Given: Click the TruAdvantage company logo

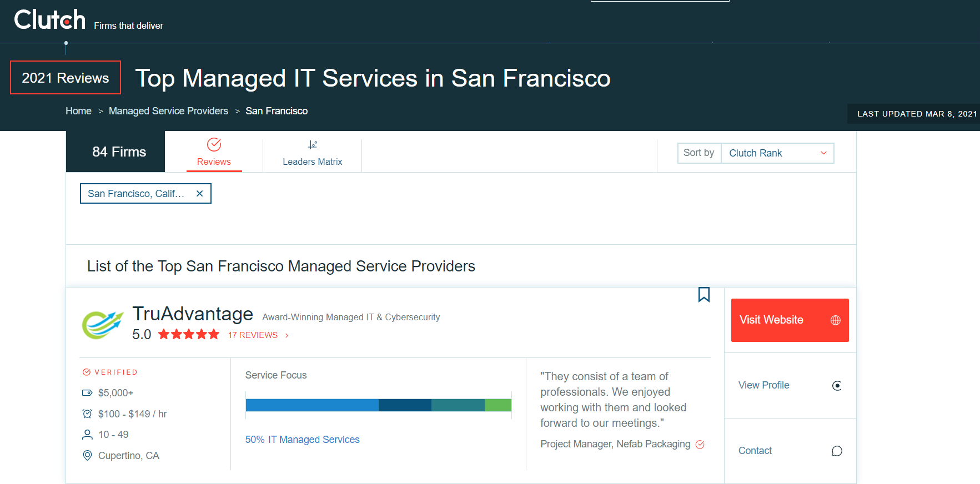Looking at the screenshot, I should click(103, 324).
